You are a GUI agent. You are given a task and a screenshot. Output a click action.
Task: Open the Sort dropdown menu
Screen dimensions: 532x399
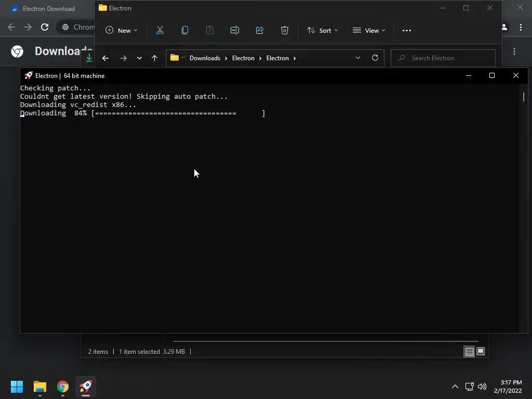(322, 30)
